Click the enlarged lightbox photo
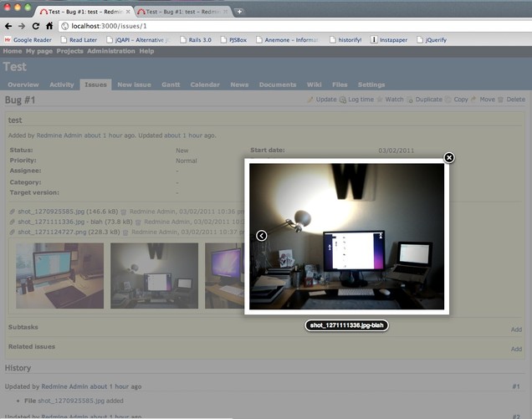 pyautogui.click(x=347, y=237)
